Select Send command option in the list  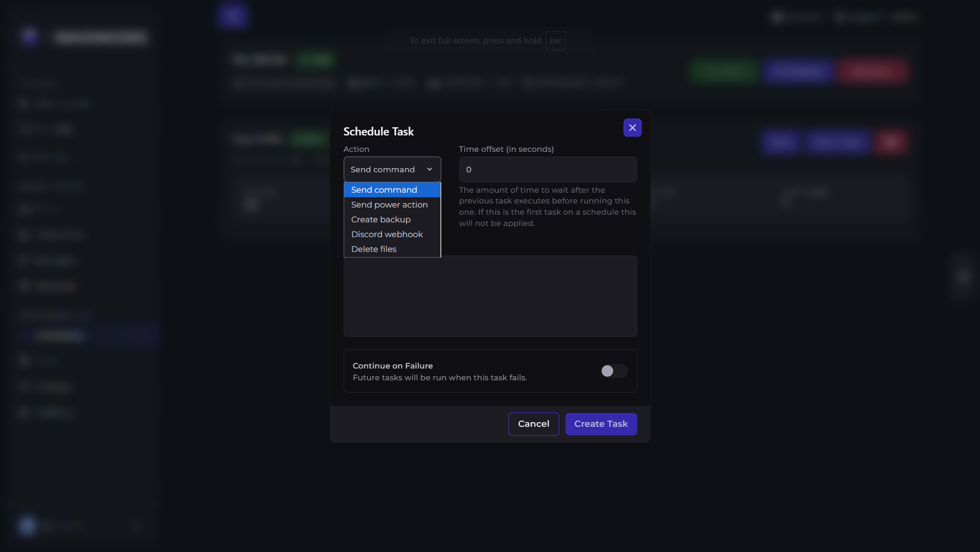point(392,190)
